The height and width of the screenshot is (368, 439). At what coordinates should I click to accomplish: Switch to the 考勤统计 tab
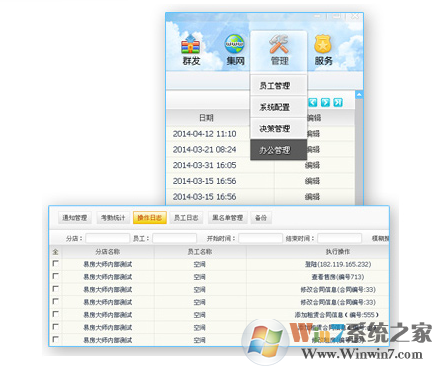coord(113,218)
